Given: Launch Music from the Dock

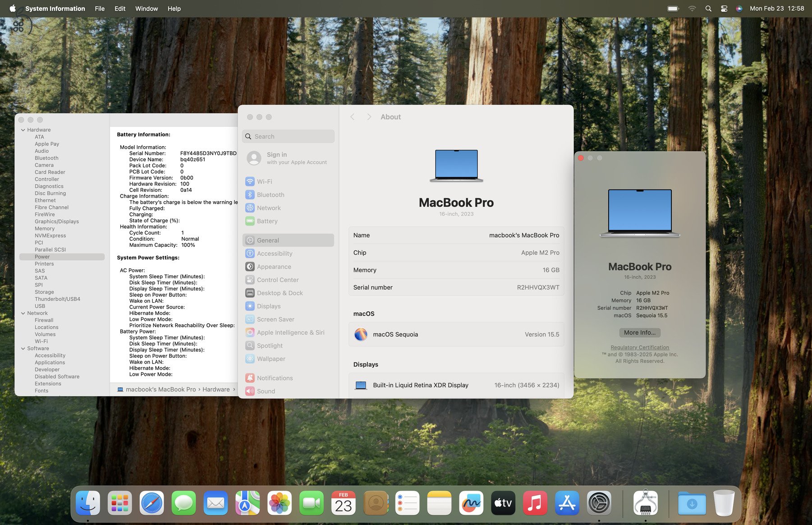Looking at the screenshot, I should (535, 503).
